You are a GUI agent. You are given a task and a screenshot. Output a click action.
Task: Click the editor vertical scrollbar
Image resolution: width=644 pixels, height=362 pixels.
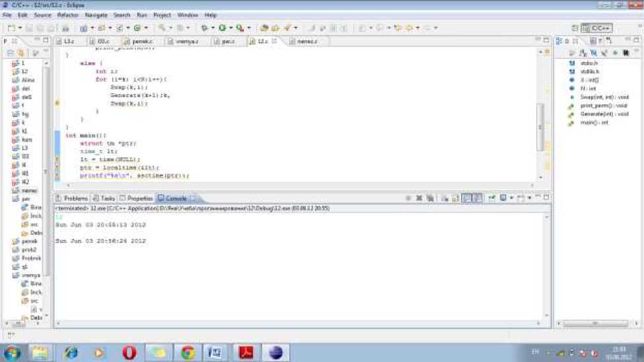540,127
